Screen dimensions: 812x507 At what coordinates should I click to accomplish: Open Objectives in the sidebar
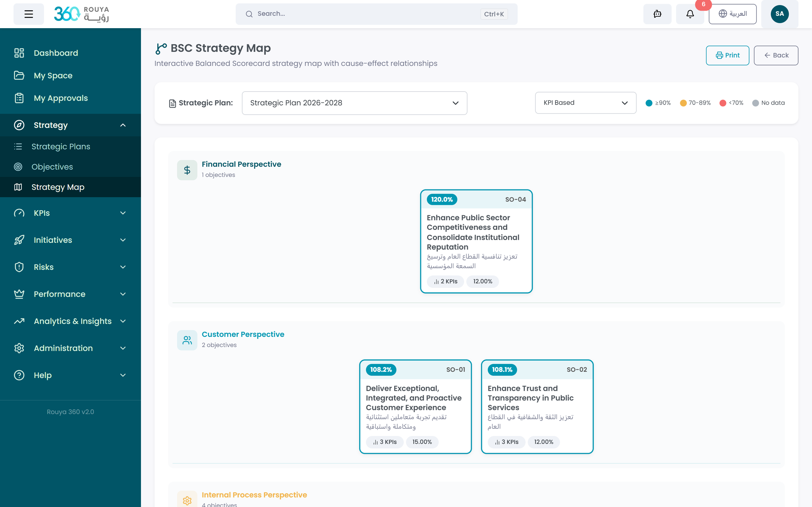pyautogui.click(x=52, y=167)
